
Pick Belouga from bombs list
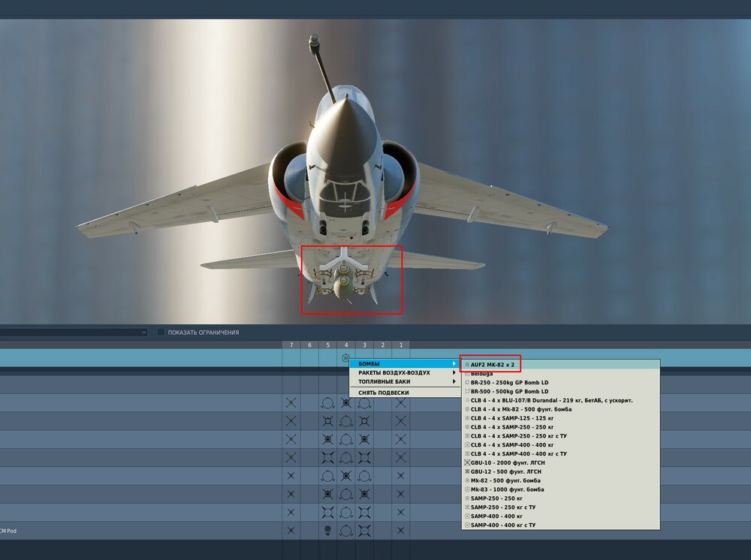[x=560, y=373]
